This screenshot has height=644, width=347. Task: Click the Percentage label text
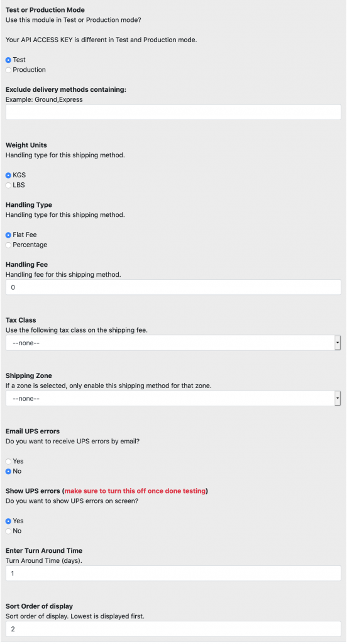[30, 245]
